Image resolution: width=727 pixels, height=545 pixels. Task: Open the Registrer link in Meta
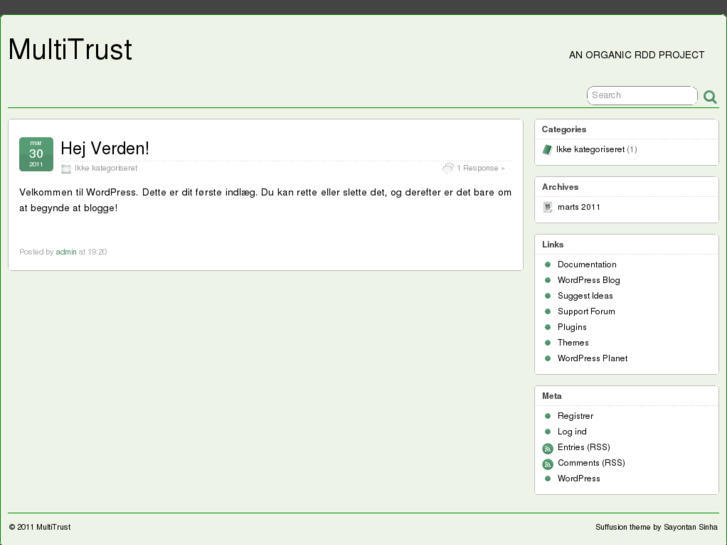pyautogui.click(x=575, y=416)
